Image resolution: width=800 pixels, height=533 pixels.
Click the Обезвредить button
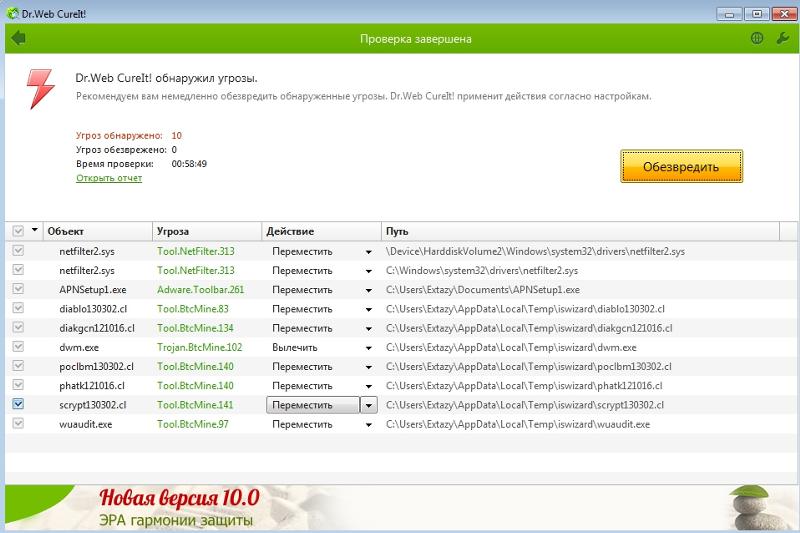(x=681, y=166)
